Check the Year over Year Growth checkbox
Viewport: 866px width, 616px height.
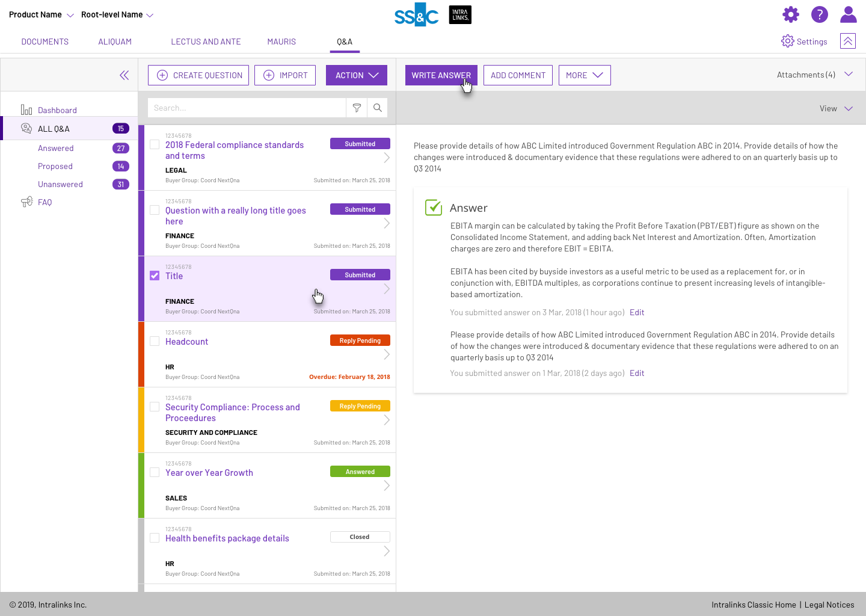click(155, 472)
